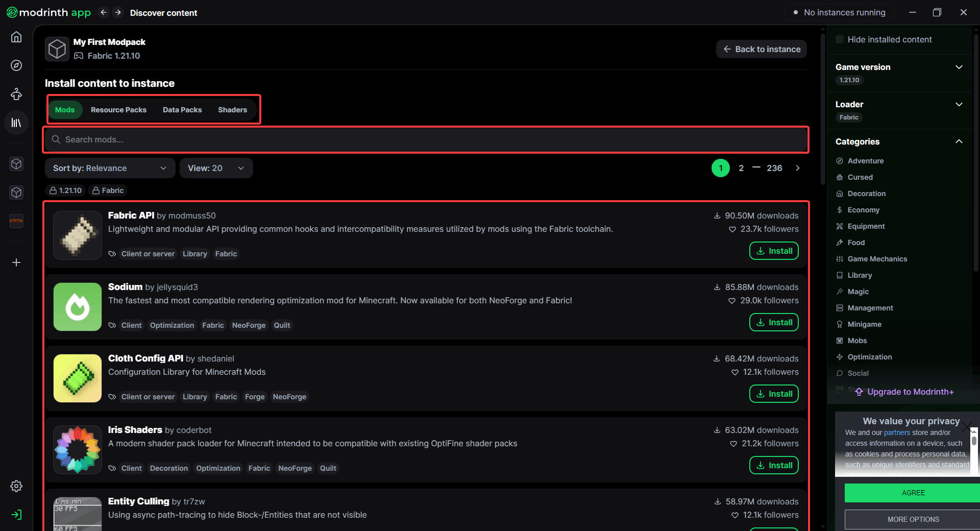Collapse the Game version filter section

[959, 67]
